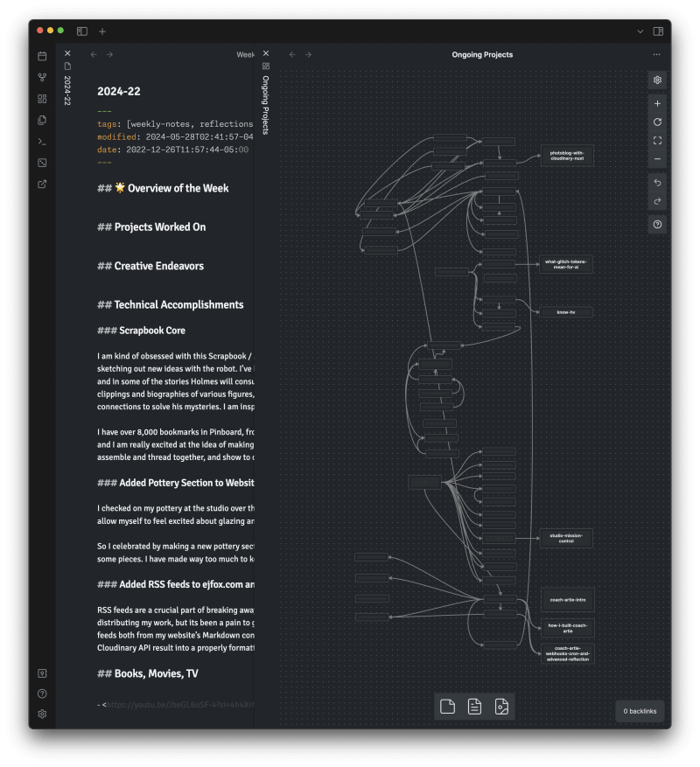
Task: Close the Ongoing Projects canvas pane
Action: click(x=266, y=53)
